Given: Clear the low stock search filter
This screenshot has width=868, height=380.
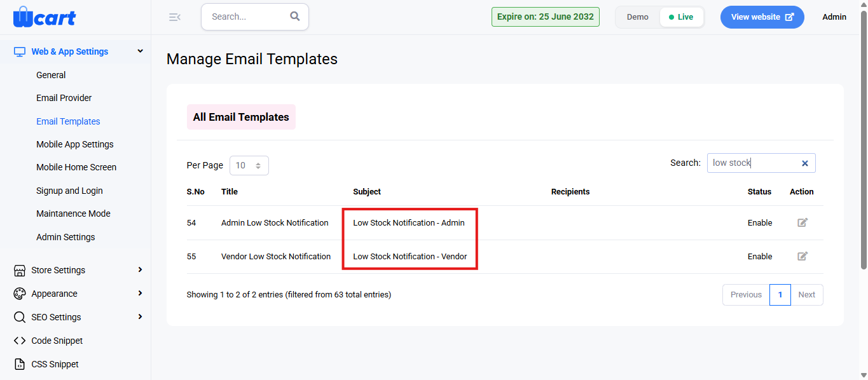Looking at the screenshot, I should (804, 163).
